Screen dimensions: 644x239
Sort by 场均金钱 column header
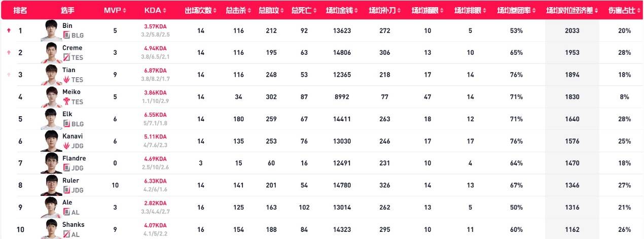click(342, 10)
